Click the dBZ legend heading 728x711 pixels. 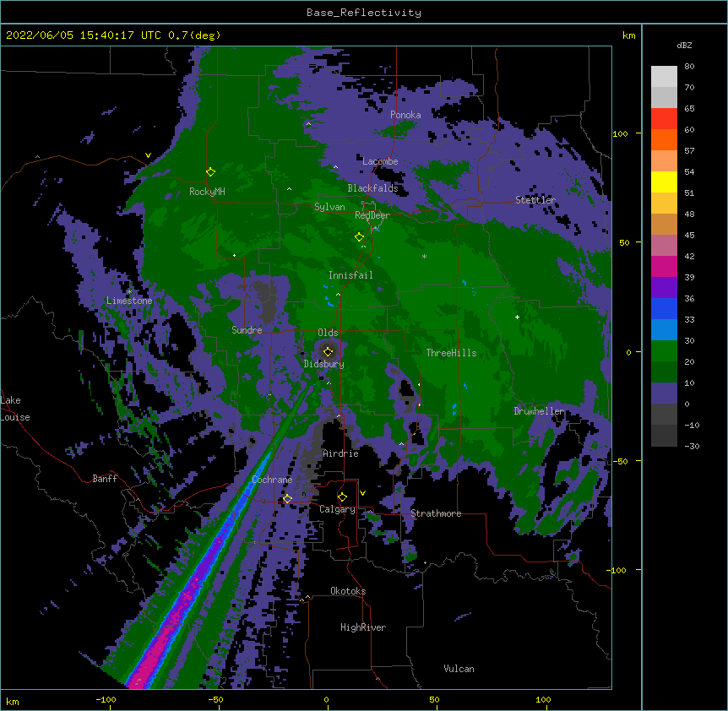[684, 46]
